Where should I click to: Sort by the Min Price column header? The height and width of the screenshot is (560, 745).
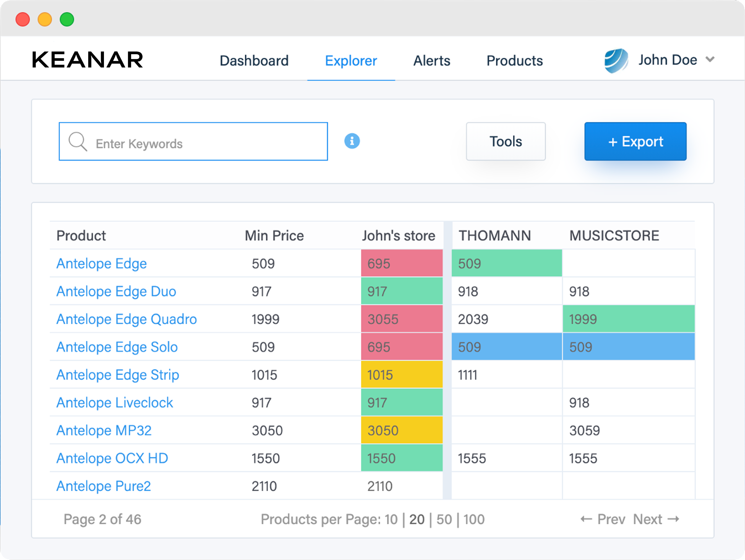pyautogui.click(x=274, y=235)
